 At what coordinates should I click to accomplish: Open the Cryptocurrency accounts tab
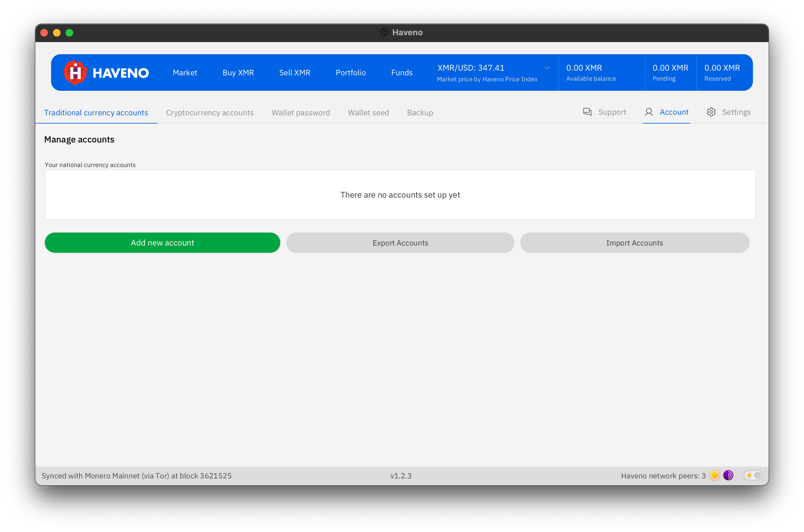[210, 113]
